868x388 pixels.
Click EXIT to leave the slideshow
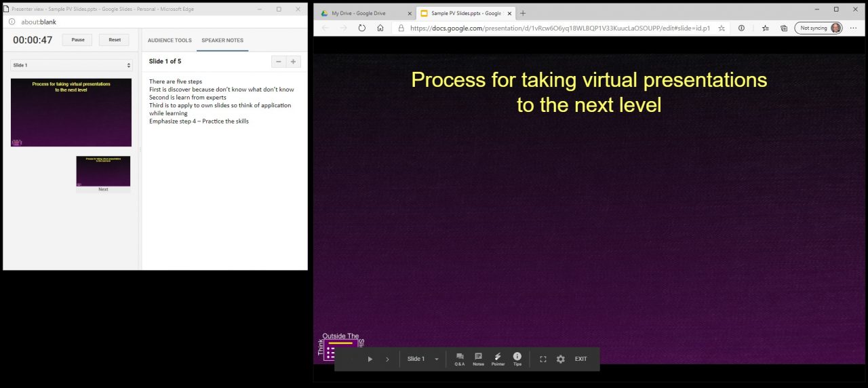click(x=581, y=359)
